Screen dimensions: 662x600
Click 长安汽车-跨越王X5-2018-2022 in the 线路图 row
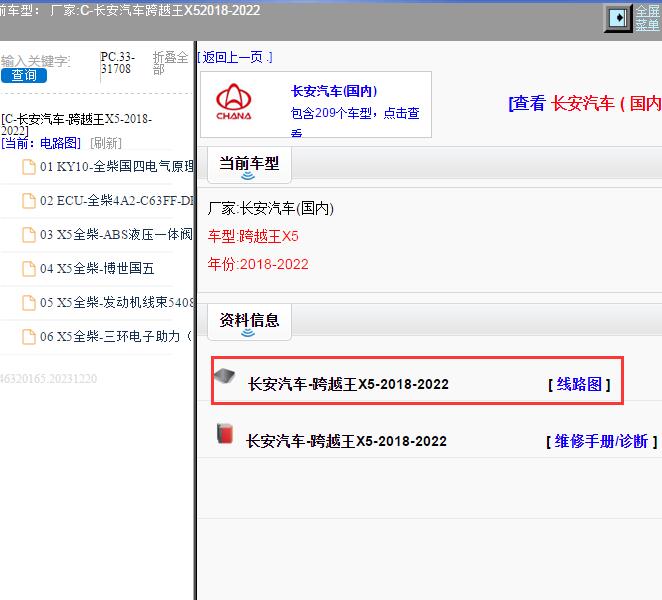[348, 384]
